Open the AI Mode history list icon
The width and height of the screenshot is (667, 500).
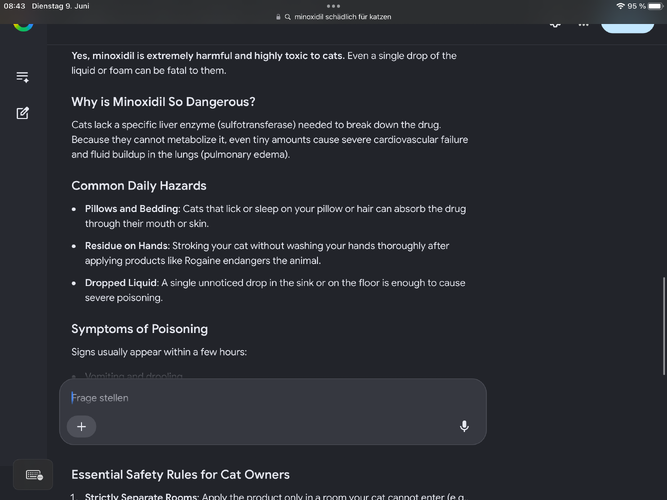coord(23,77)
